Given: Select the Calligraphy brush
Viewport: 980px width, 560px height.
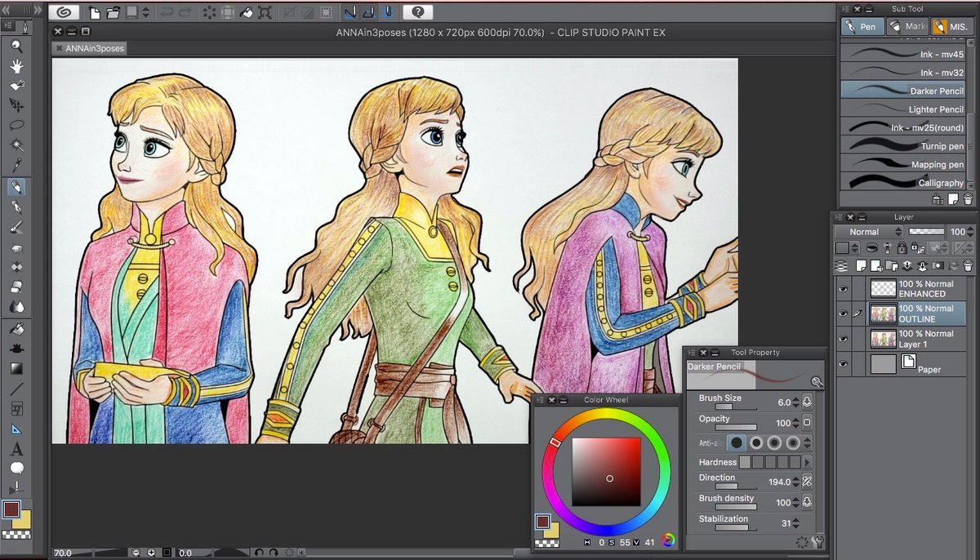Looking at the screenshot, I should (x=904, y=183).
